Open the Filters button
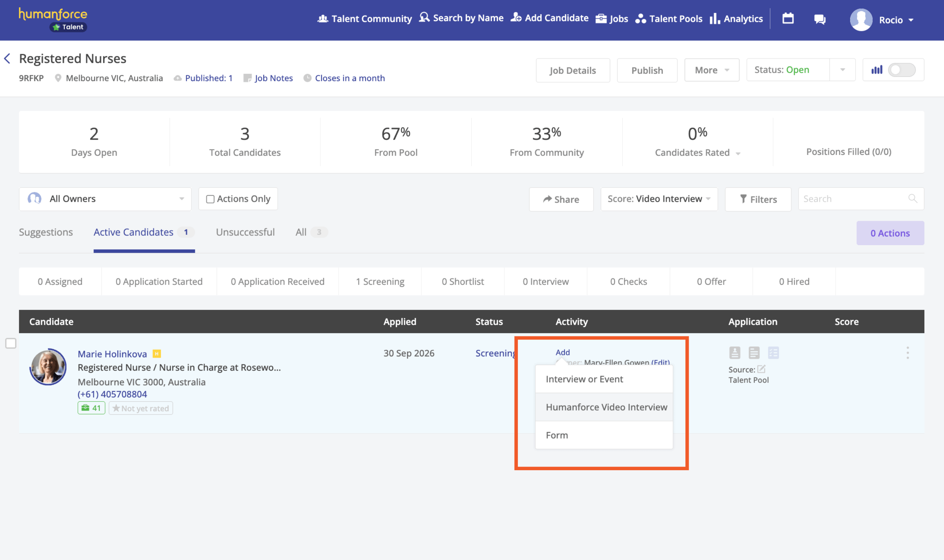The image size is (944, 560). (758, 199)
